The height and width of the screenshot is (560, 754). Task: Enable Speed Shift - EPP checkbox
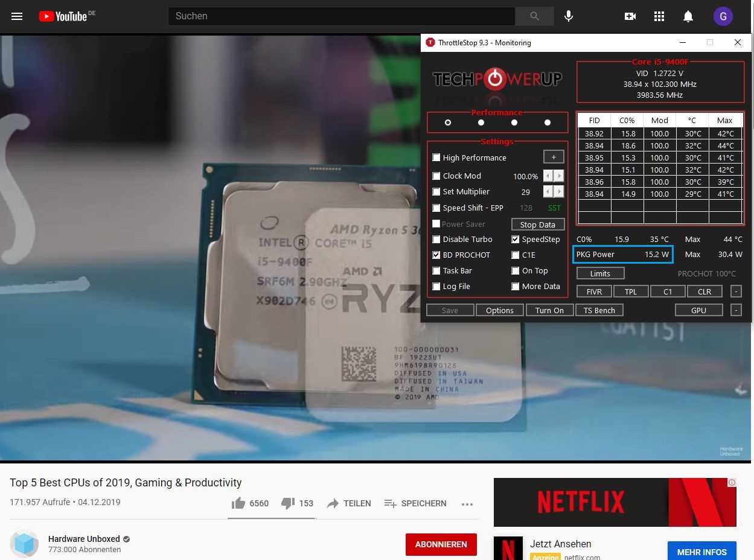pos(436,208)
